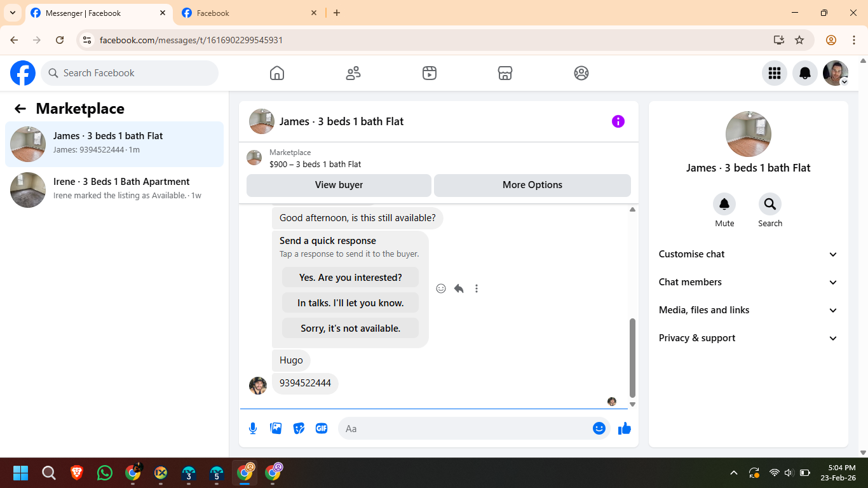The width and height of the screenshot is (868, 488).
Task: Bookmark this page with the star icon
Action: [x=799, y=40]
